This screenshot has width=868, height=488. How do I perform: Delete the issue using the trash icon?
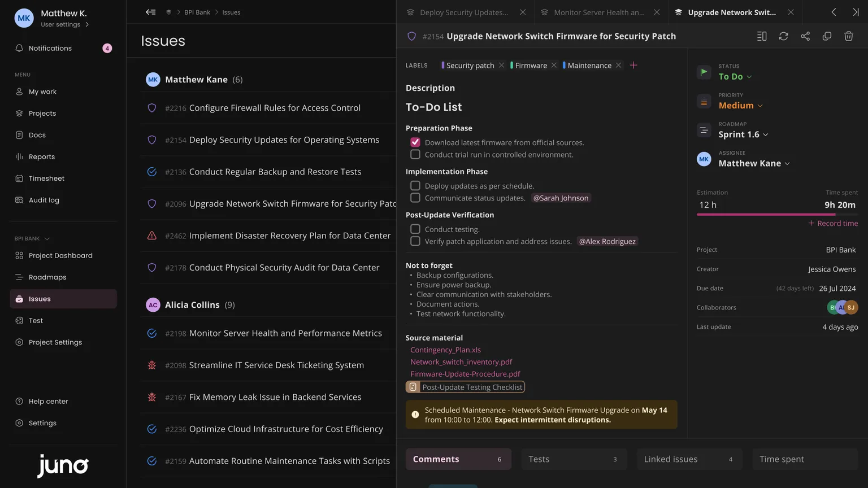point(848,36)
